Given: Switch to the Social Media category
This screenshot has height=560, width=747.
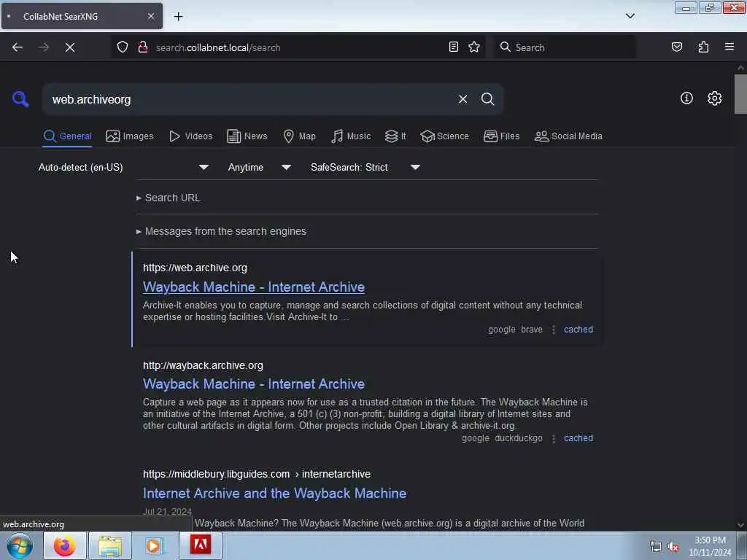Looking at the screenshot, I should coord(568,136).
